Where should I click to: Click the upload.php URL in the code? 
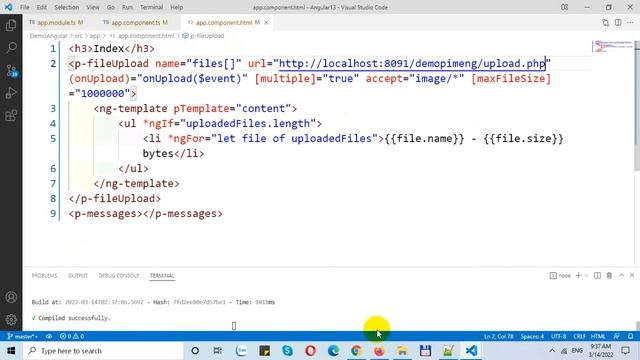(412, 64)
